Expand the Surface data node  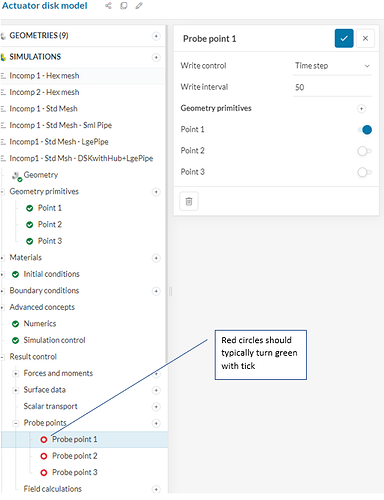(15, 390)
